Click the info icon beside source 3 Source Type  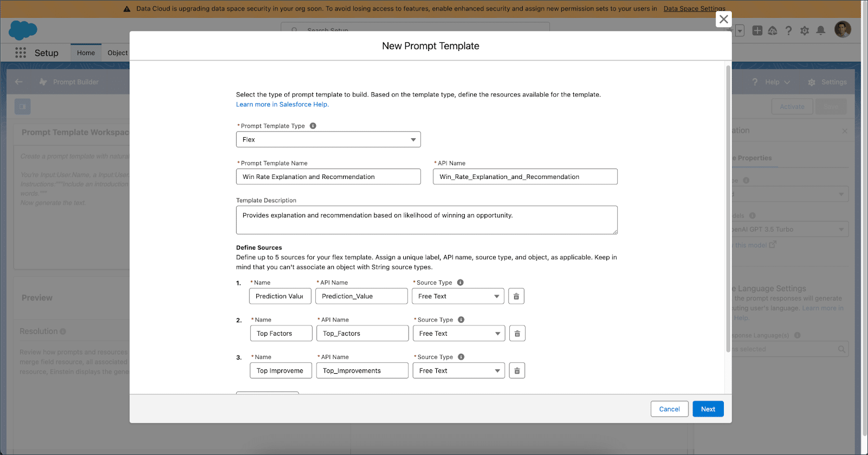(x=461, y=357)
